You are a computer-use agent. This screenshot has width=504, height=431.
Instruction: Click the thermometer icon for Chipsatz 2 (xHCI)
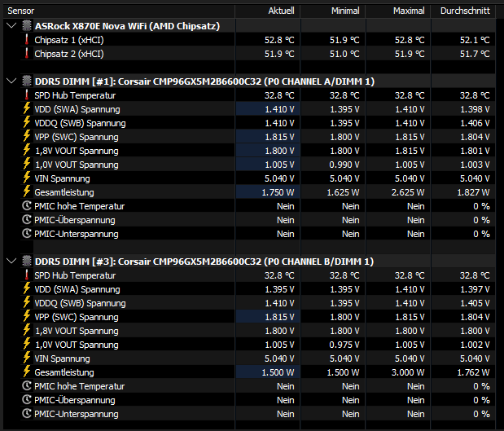27,54
